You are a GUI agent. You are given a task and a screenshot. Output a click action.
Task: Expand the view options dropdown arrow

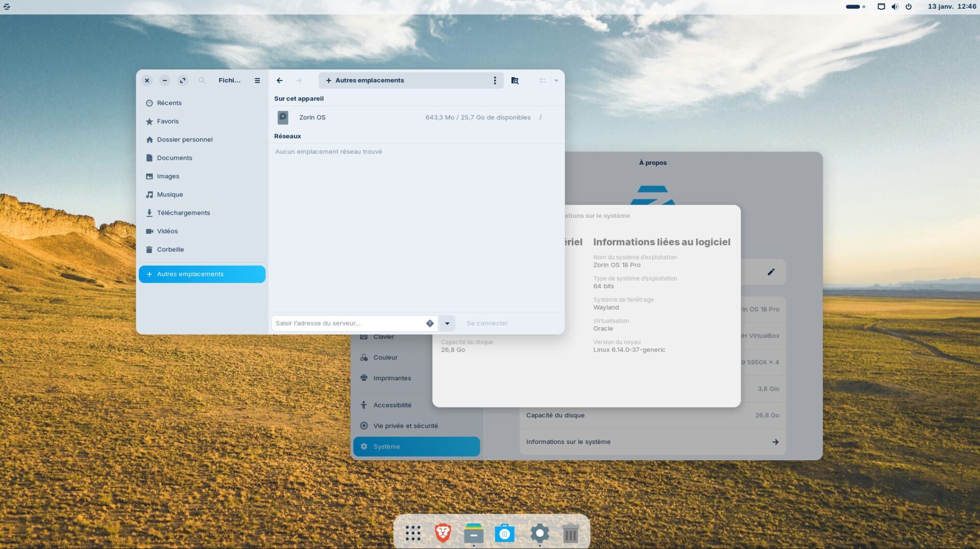pyautogui.click(x=556, y=81)
